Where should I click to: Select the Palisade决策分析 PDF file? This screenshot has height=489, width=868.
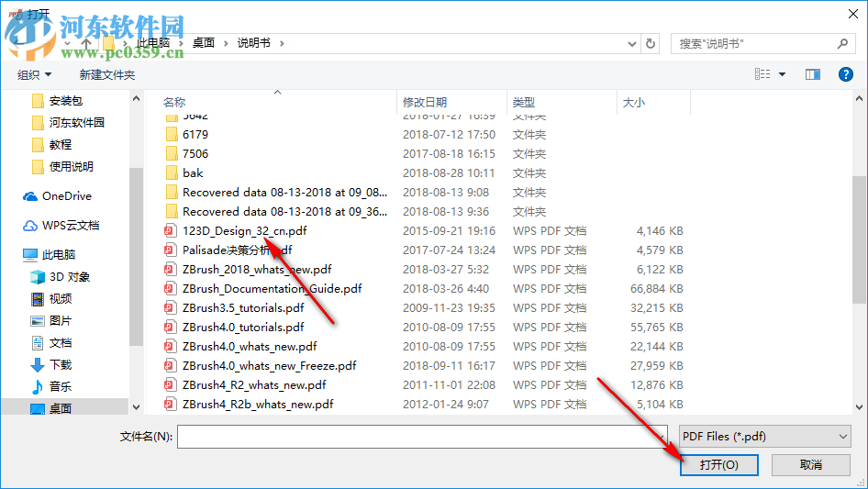click(x=237, y=250)
